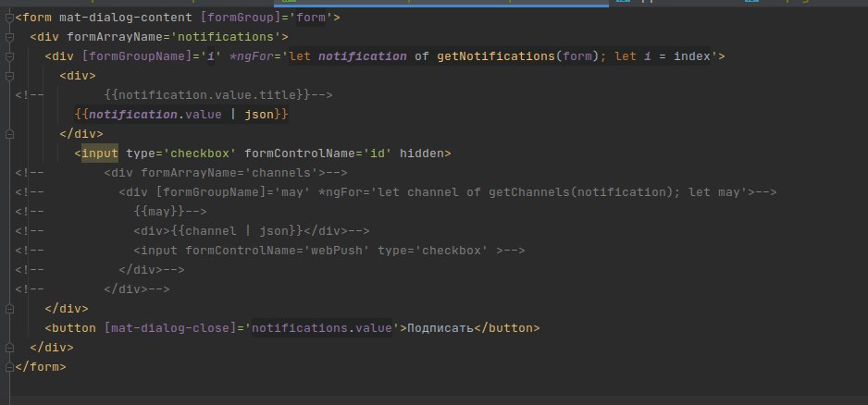The width and height of the screenshot is (868, 405).
Task: Click the 'Подписать' button label text
Action: pyautogui.click(x=440, y=328)
